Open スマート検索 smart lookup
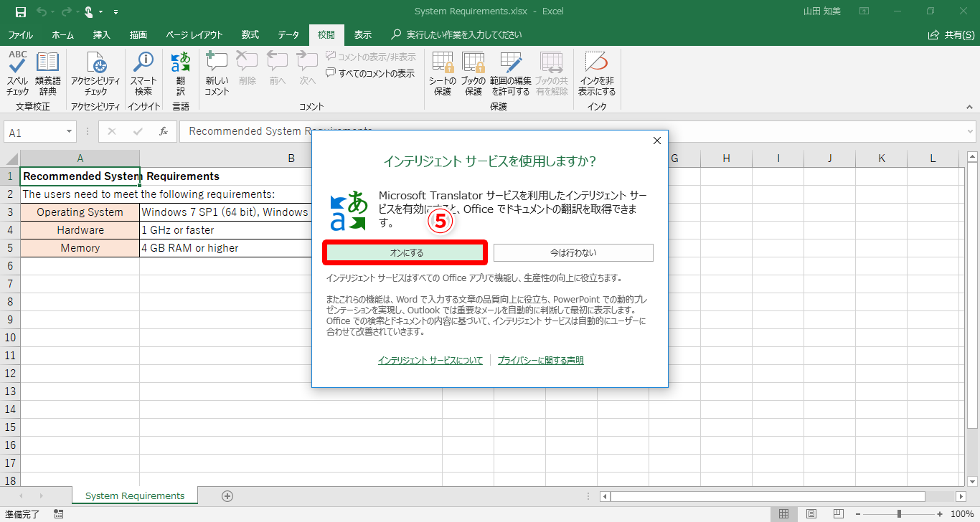This screenshot has height=522, width=980. point(143,73)
